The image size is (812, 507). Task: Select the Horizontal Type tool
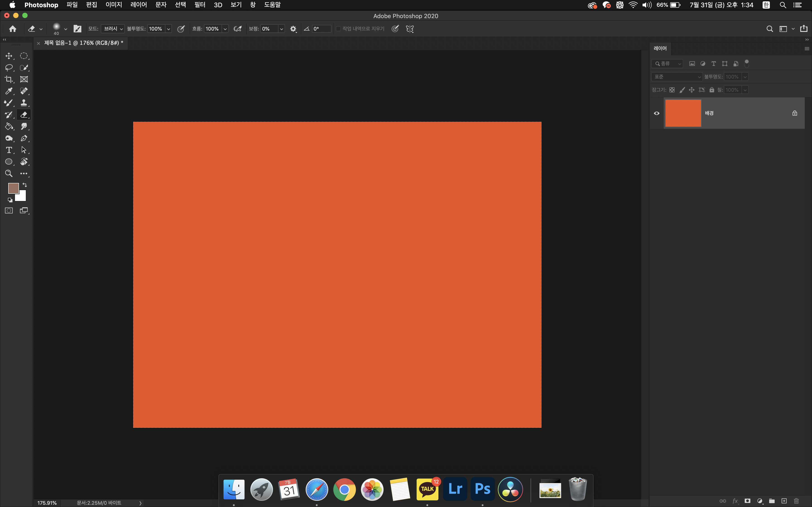coord(9,150)
